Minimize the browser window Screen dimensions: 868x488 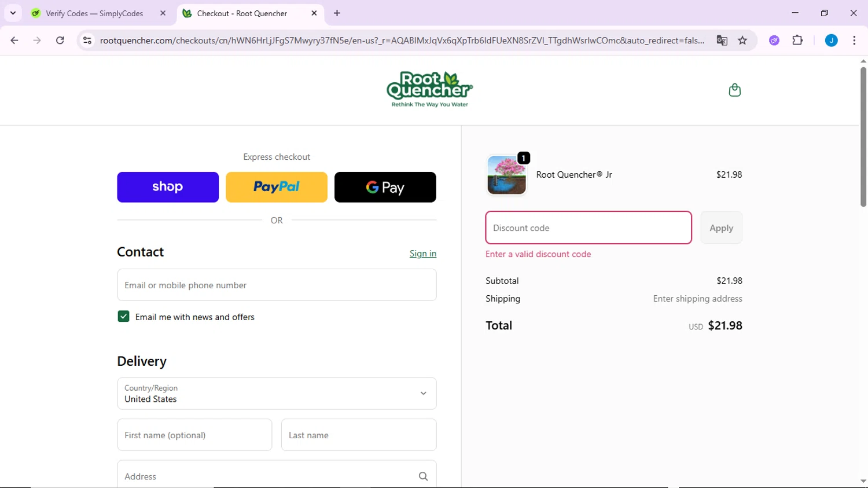pos(795,13)
